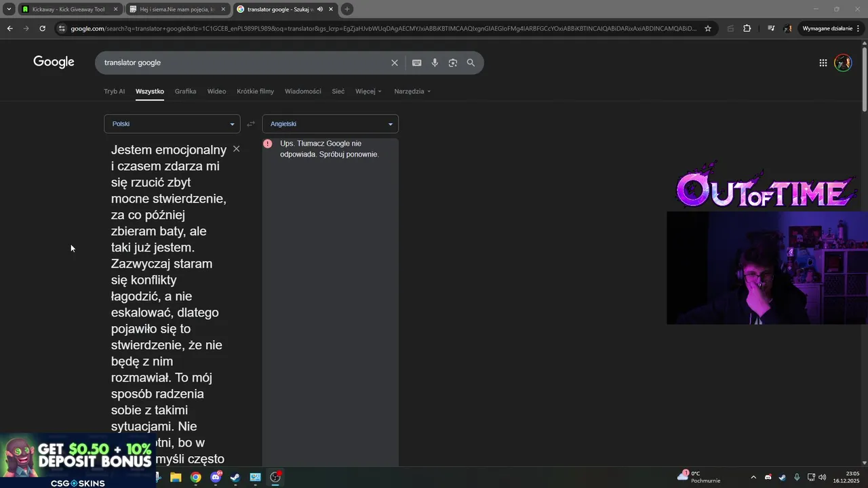Close the Kickaway browser tab
This screenshot has width=868, height=488.
click(115, 9)
